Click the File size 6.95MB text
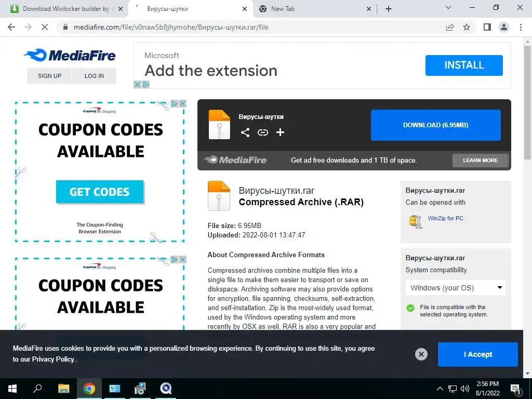This screenshot has width=532, height=399. tap(234, 225)
